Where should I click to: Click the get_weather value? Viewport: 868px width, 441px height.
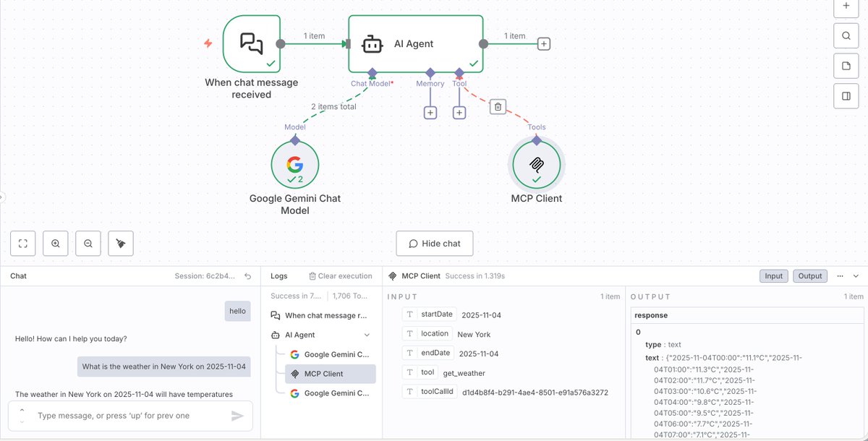464,373
